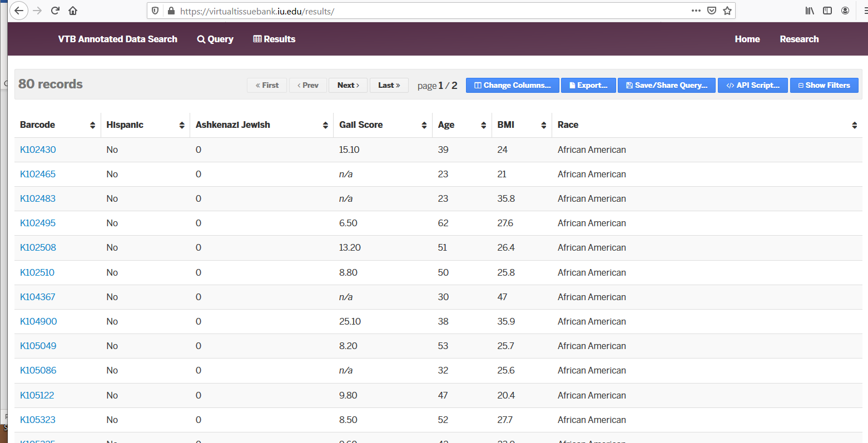
Task: Click Gail Score value 6.50
Action: 348,223
